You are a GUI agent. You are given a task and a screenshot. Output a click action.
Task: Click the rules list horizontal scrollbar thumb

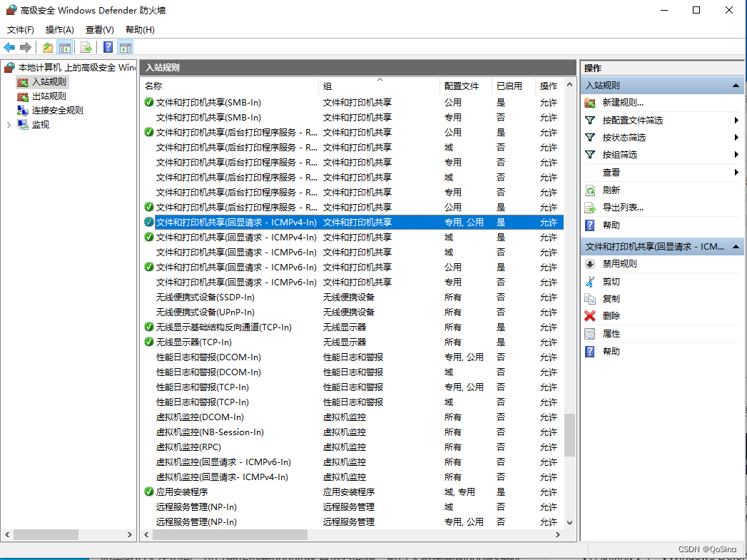(230, 535)
